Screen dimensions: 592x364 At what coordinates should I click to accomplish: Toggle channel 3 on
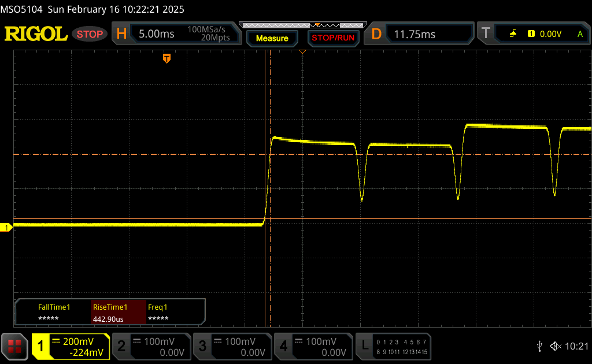pos(202,346)
